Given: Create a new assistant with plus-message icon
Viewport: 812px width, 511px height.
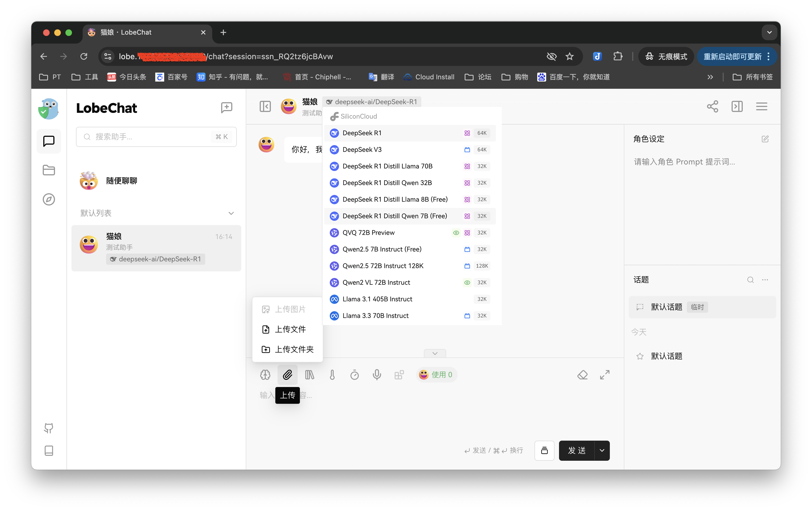Looking at the screenshot, I should point(227,108).
